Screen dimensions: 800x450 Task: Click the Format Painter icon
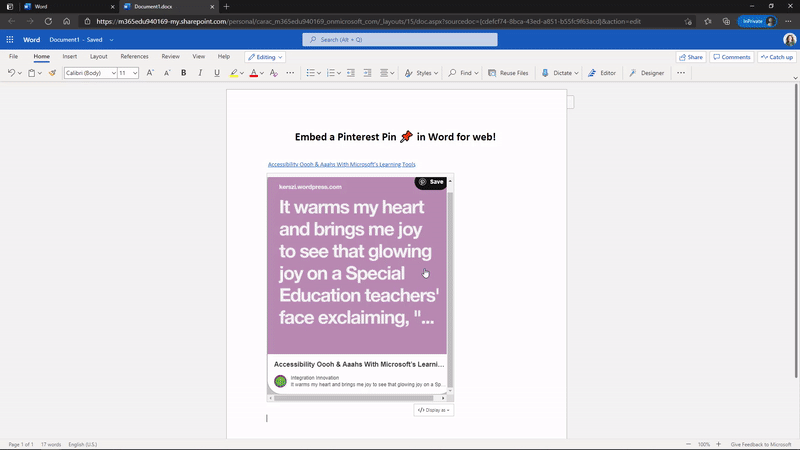pyautogui.click(x=52, y=73)
